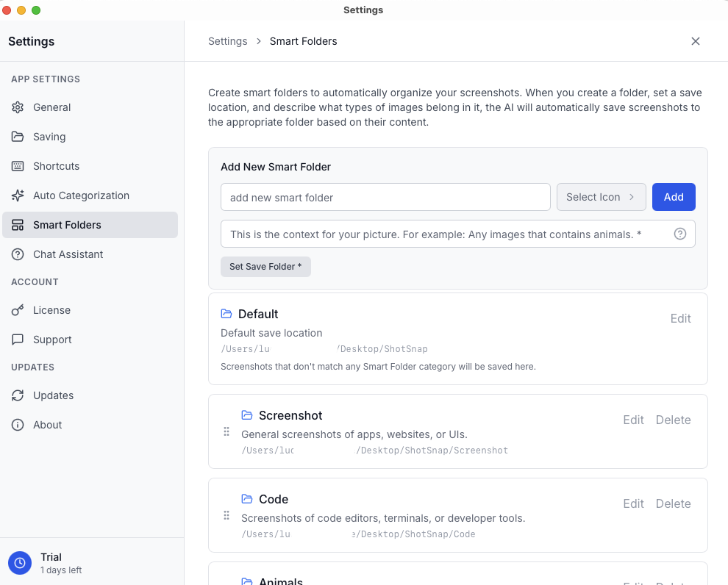Open General settings via the gear icon
The image size is (728, 585).
click(17, 107)
